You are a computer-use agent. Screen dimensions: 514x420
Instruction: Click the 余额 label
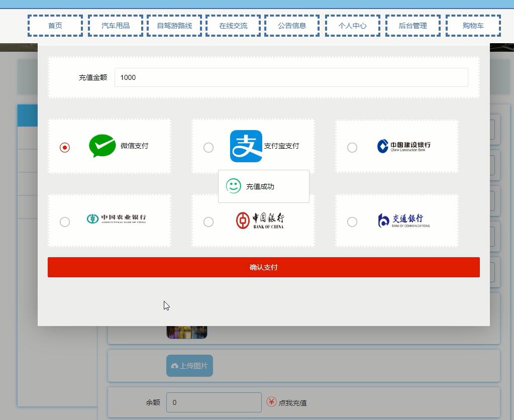153,402
